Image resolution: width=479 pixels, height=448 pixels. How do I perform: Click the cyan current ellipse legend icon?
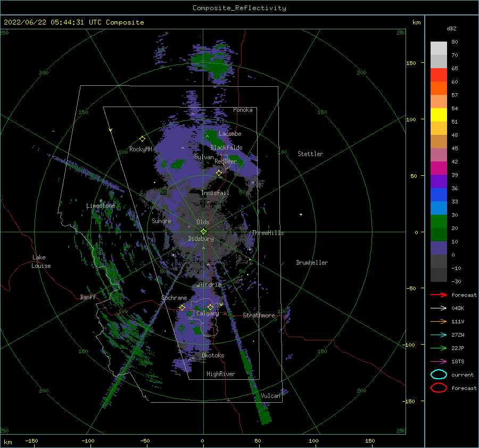click(x=439, y=374)
